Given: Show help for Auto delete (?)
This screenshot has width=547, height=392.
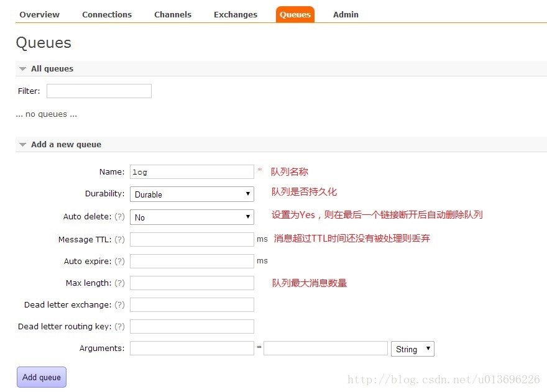Looking at the screenshot, I should (119, 217).
